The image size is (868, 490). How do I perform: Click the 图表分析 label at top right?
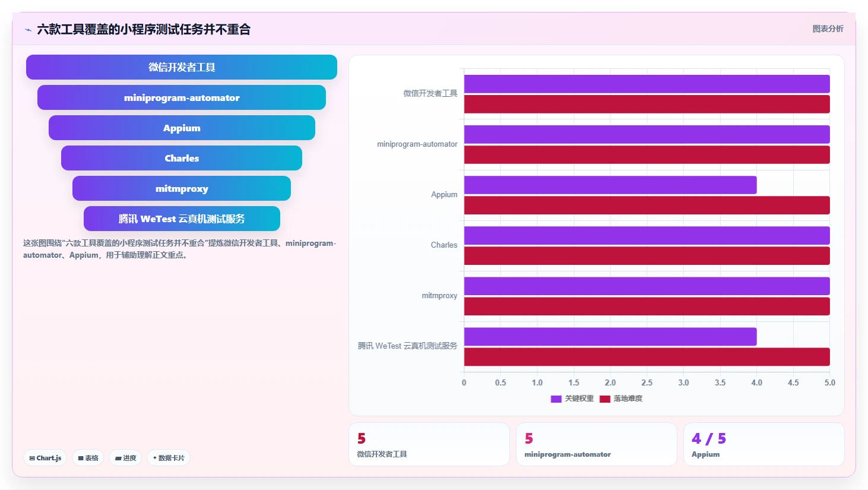[x=828, y=29]
